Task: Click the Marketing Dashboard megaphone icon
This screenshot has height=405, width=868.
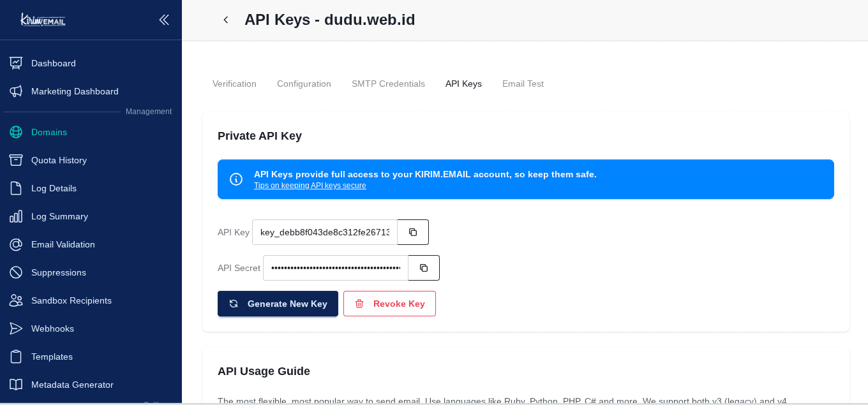Action: [x=17, y=91]
